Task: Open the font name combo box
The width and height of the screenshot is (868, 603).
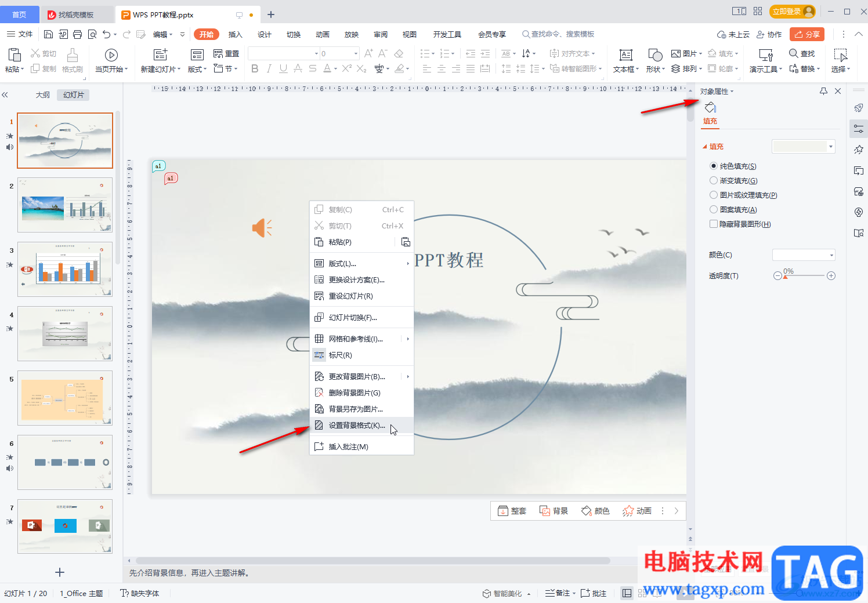Action: coord(284,53)
